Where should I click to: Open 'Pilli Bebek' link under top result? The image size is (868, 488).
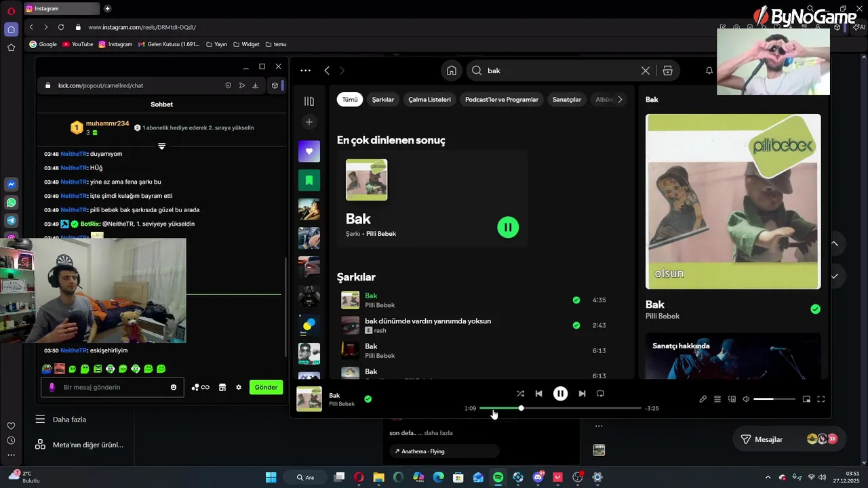tap(381, 234)
